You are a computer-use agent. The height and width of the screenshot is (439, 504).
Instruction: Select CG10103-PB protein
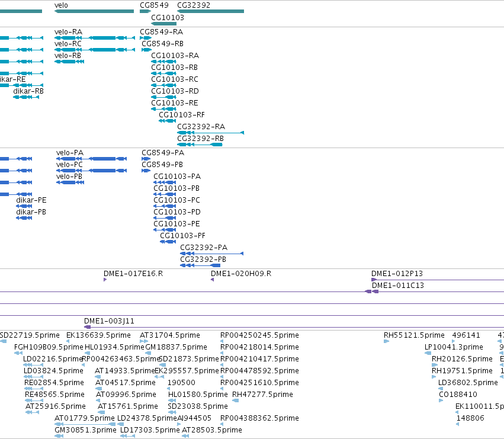[x=165, y=194]
